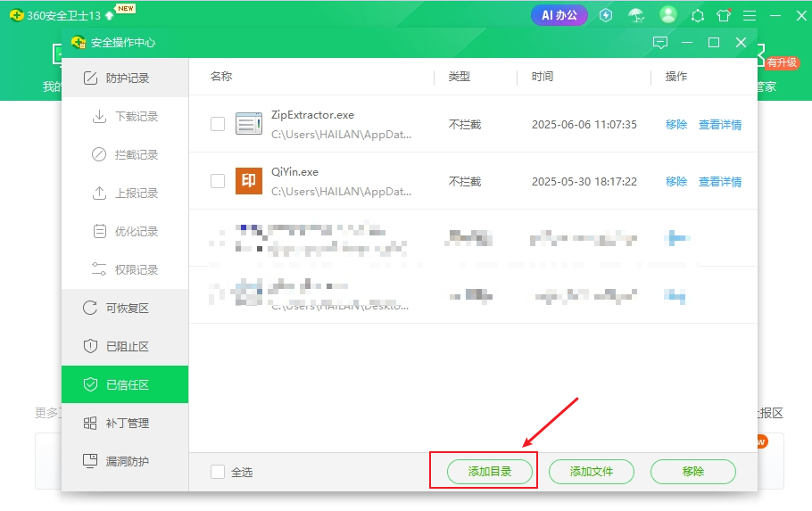Viewport: 812px width, 511px height.
Task: Click timestamp 2025-05-30 18:17:22
Action: (x=584, y=181)
